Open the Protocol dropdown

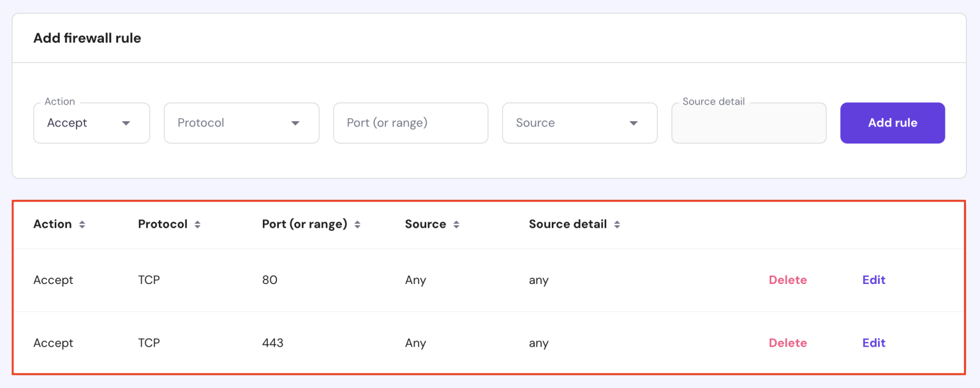[241, 123]
